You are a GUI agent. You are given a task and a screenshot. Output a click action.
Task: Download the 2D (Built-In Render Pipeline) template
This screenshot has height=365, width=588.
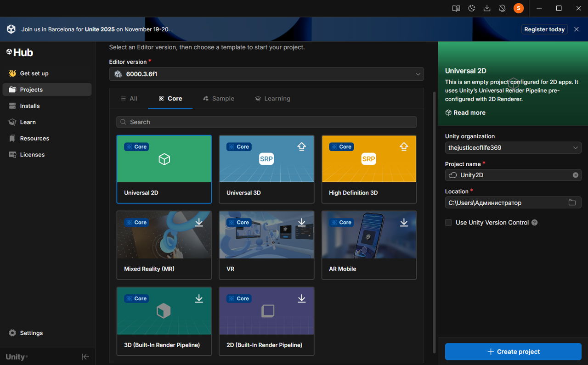click(301, 298)
